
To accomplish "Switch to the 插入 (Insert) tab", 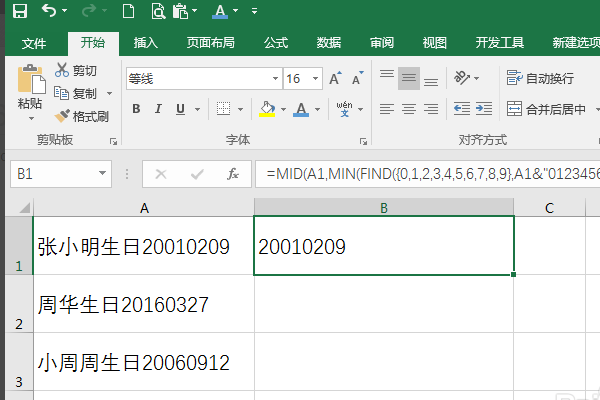I will coord(146,43).
